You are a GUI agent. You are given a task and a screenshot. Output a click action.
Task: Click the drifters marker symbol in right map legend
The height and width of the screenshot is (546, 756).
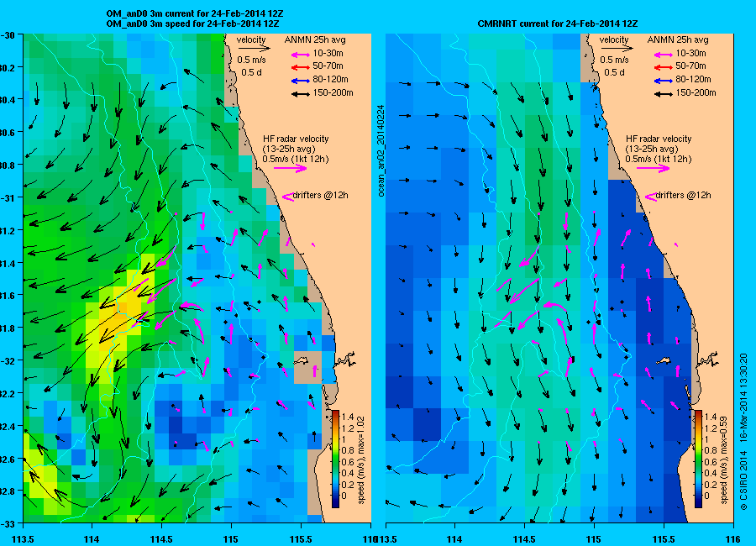(650, 197)
